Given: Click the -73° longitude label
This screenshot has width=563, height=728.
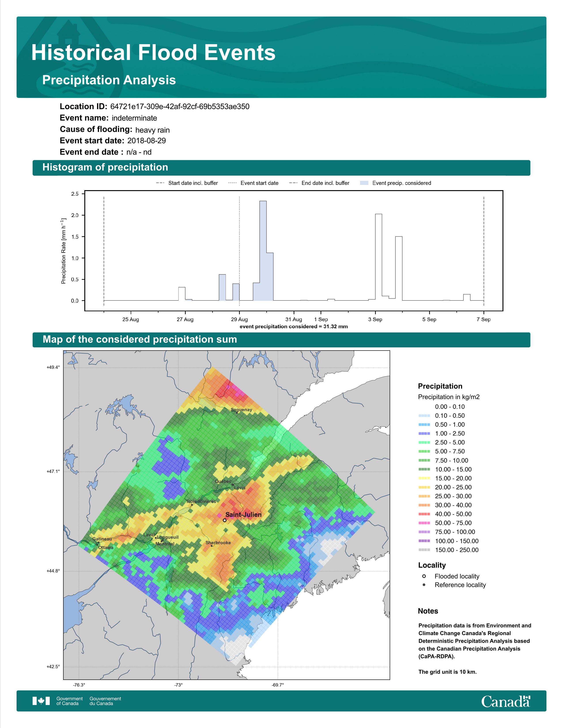Looking at the screenshot, I should point(178,685).
